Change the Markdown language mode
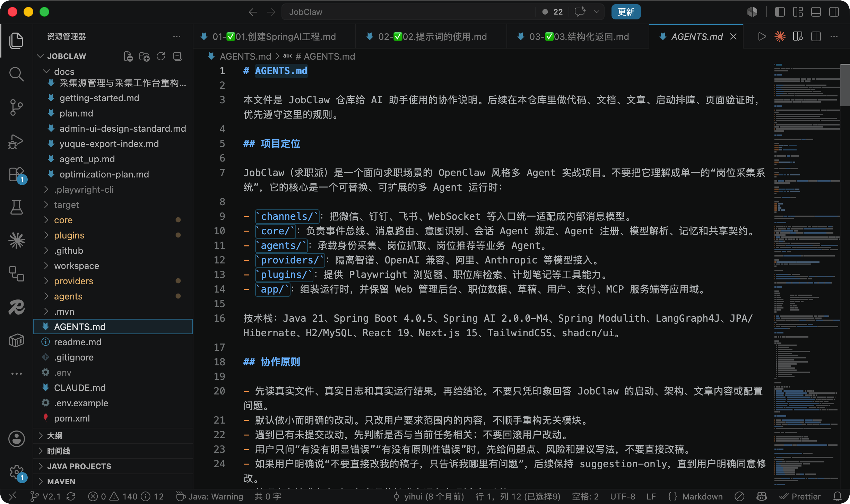This screenshot has height=504, width=850. point(702,496)
